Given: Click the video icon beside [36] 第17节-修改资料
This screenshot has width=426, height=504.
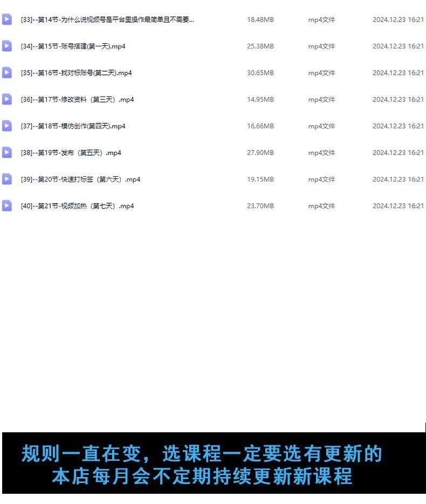Looking at the screenshot, I should pos(7,99).
